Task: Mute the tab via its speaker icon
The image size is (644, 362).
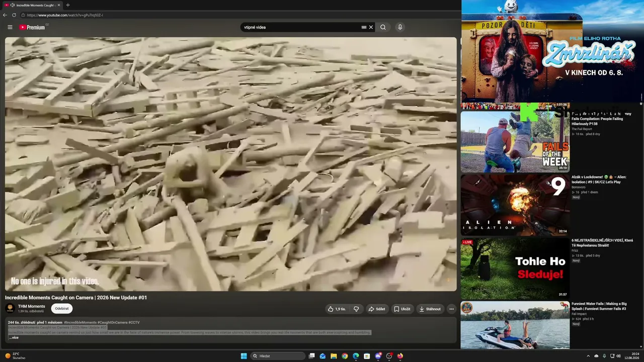Action: click(13, 5)
